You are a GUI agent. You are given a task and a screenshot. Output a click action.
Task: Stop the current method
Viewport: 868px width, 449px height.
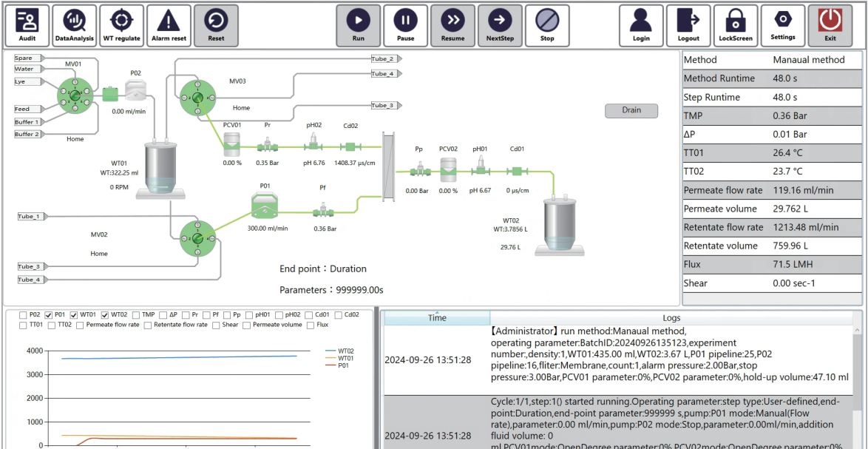point(547,25)
